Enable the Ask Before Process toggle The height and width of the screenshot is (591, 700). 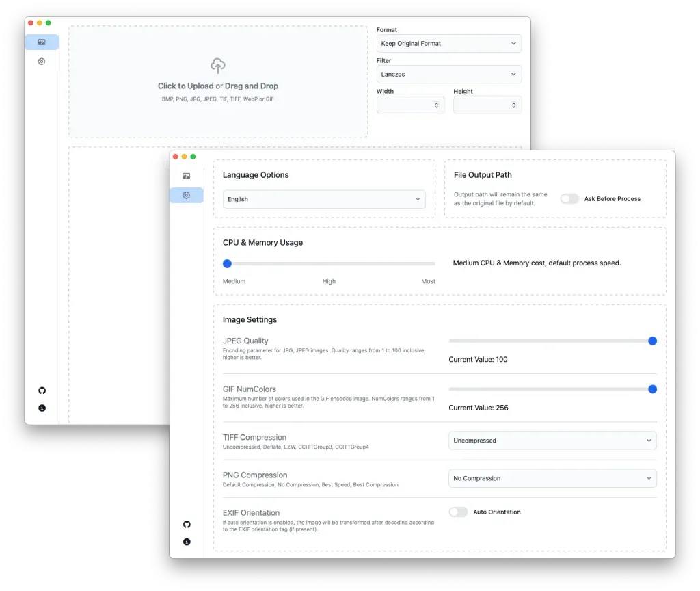click(569, 198)
